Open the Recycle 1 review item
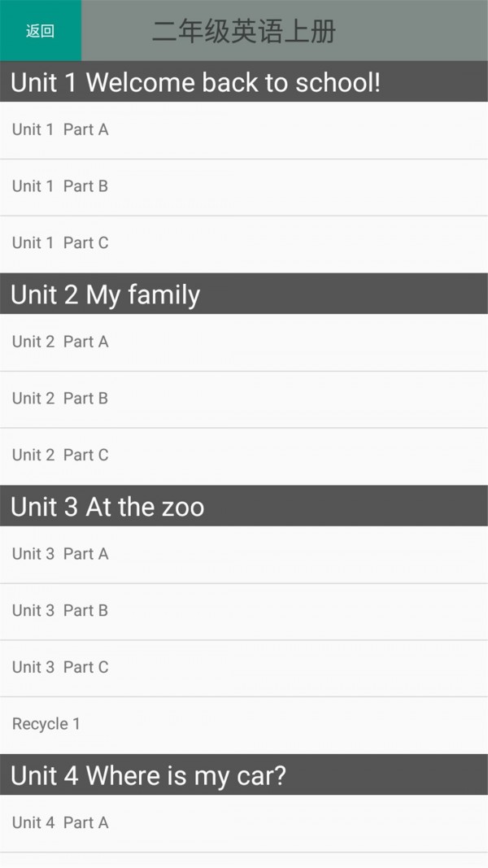Image resolution: width=488 pixels, height=868 pixels. pos(46,724)
